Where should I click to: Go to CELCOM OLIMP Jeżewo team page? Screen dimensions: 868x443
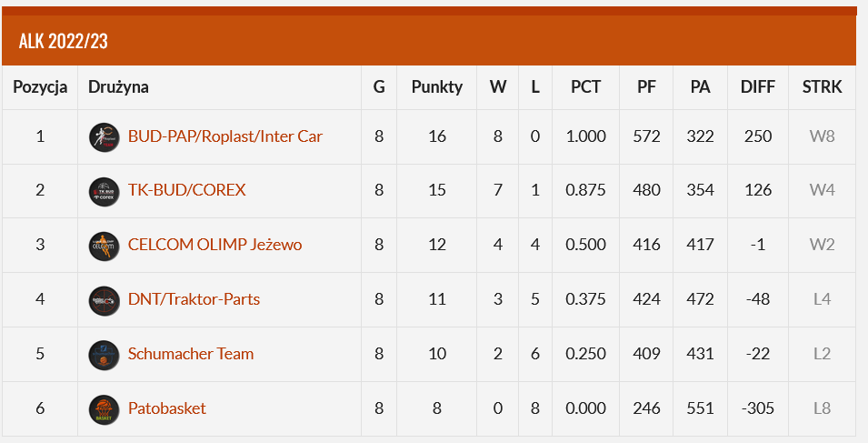[x=215, y=245]
